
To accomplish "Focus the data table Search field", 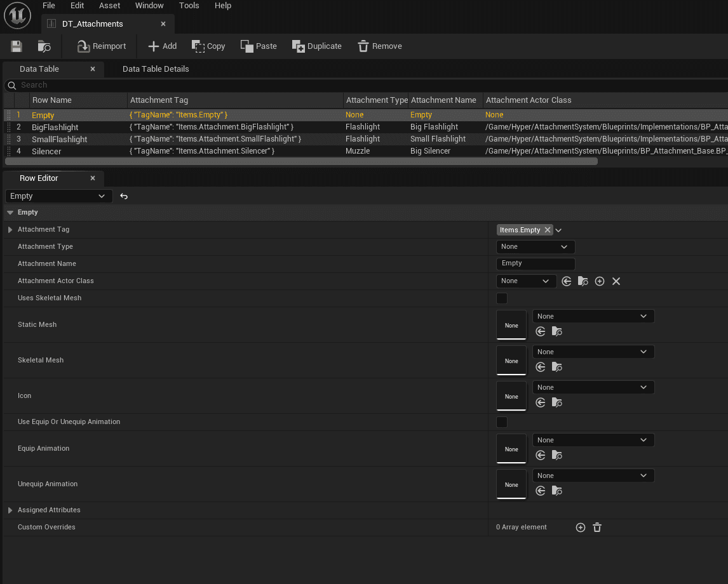I will click(366, 85).
